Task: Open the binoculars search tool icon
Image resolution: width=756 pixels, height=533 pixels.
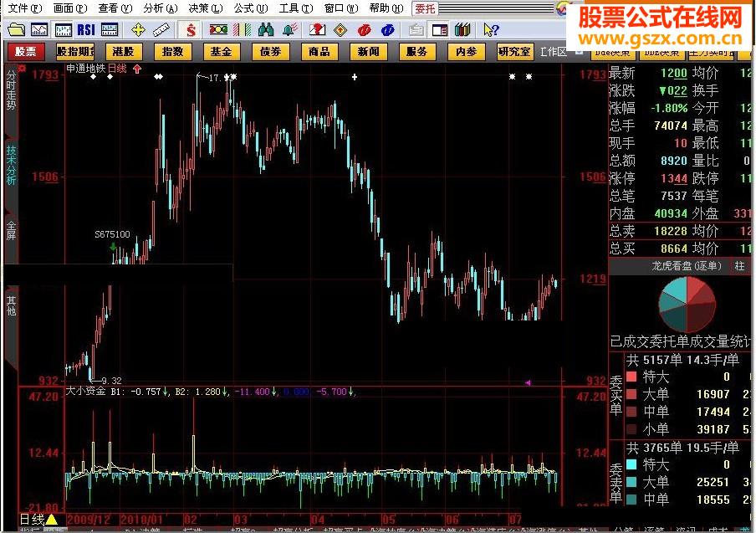Action: tap(267, 30)
